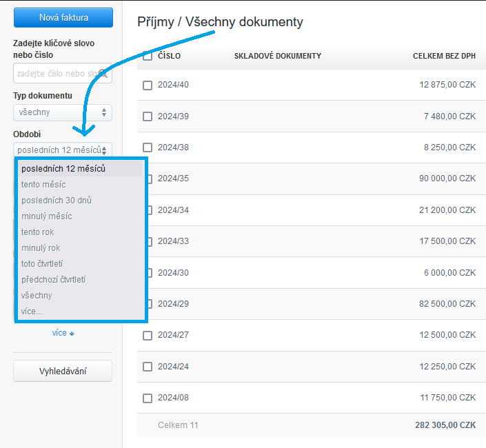Click the SKLADOVÉ DOKUMENTY column header
486x448 pixels.
click(x=277, y=56)
